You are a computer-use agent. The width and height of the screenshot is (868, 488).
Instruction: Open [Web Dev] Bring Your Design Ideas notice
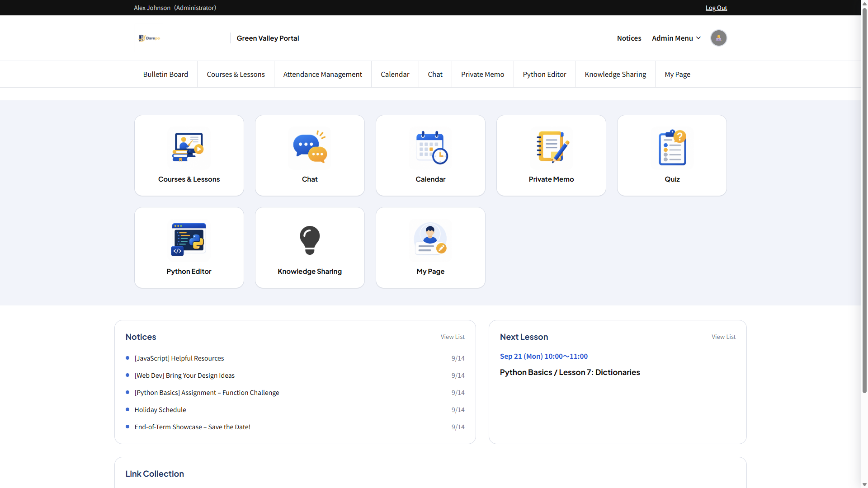[x=185, y=375]
